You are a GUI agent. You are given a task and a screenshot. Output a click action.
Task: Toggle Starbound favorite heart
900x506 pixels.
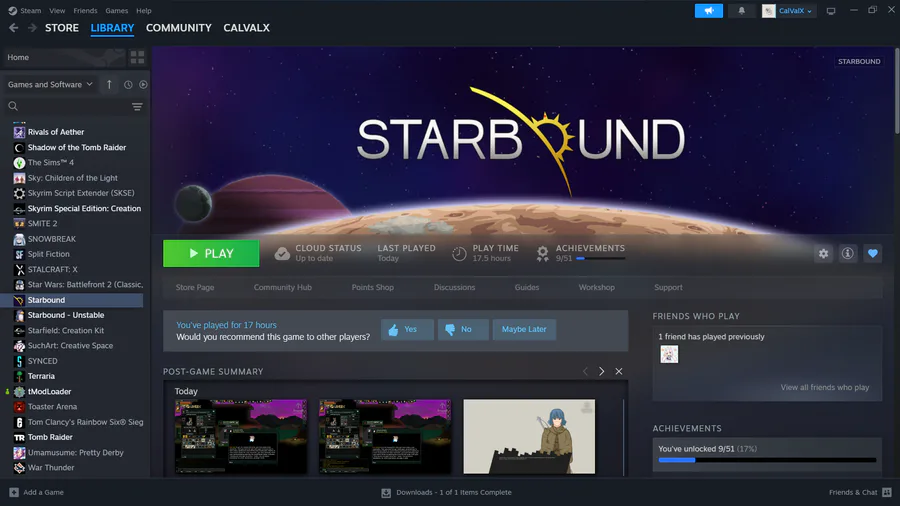click(872, 254)
